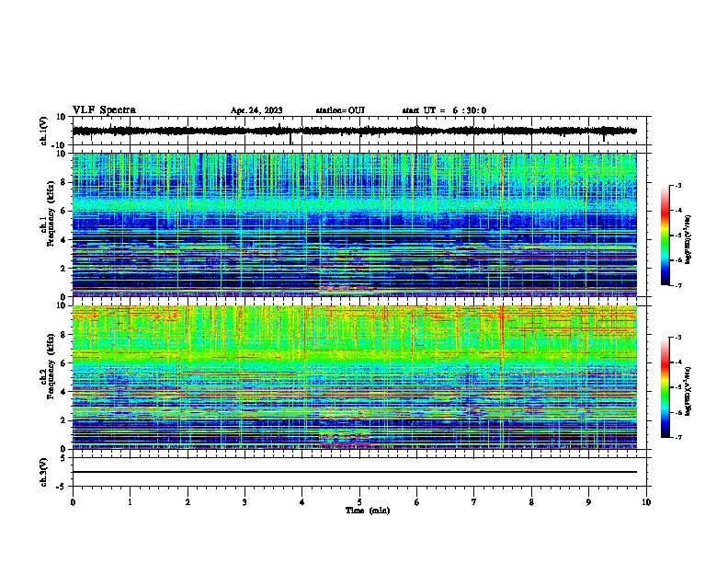Click time axis tick label "1"
The height and width of the screenshot is (563, 728).
point(130,502)
